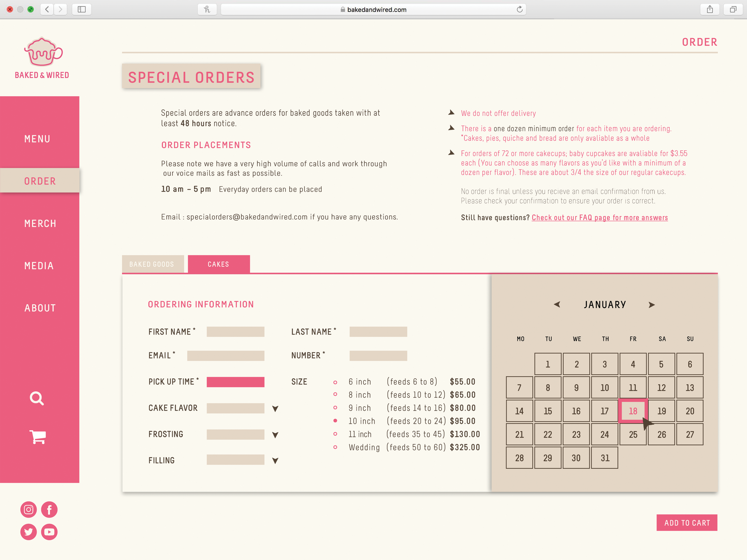Image resolution: width=747 pixels, height=560 pixels.
Task: Open the Menu sidebar item
Action: (37, 139)
